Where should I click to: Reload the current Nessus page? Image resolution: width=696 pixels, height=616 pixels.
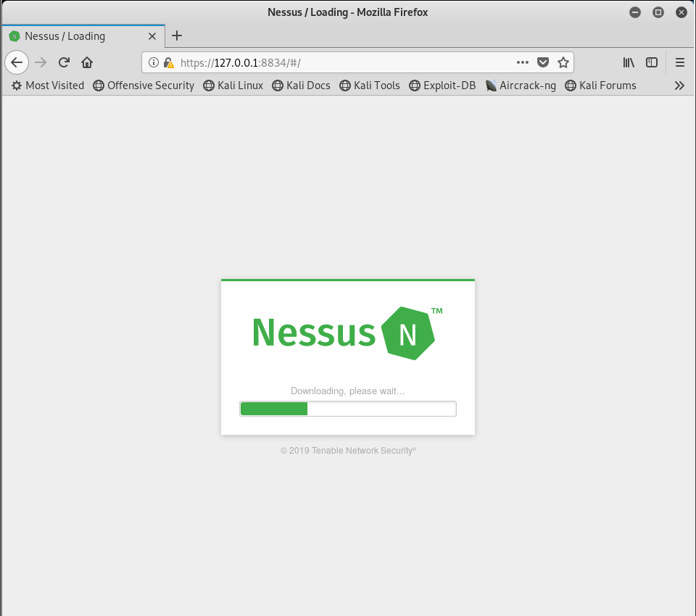pyautogui.click(x=64, y=62)
